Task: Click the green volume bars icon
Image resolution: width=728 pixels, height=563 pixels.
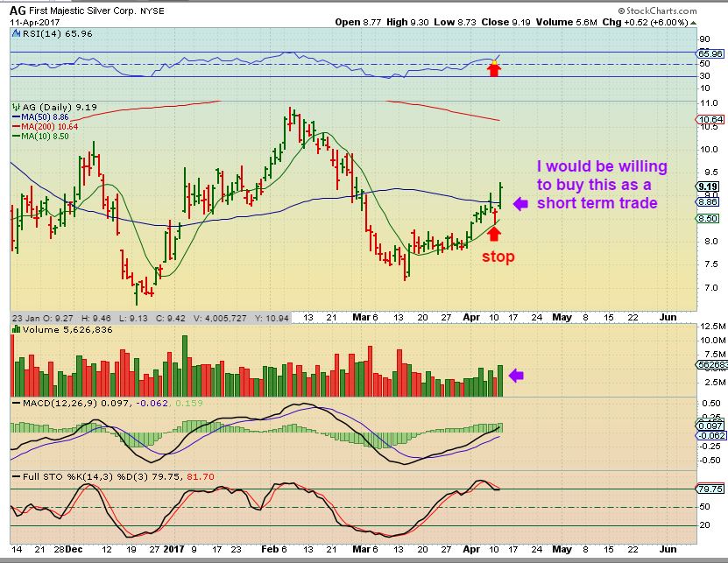Action: [17, 329]
